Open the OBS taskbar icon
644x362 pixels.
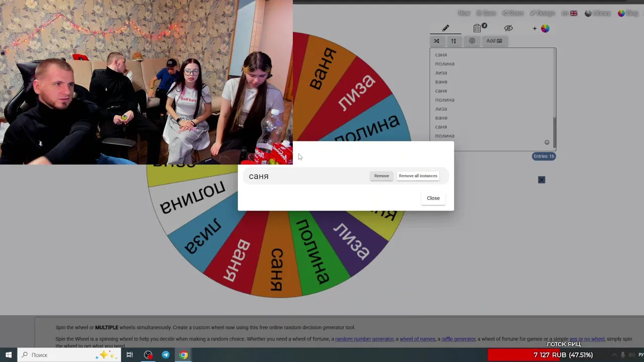pyautogui.click(x=148, y=355)
